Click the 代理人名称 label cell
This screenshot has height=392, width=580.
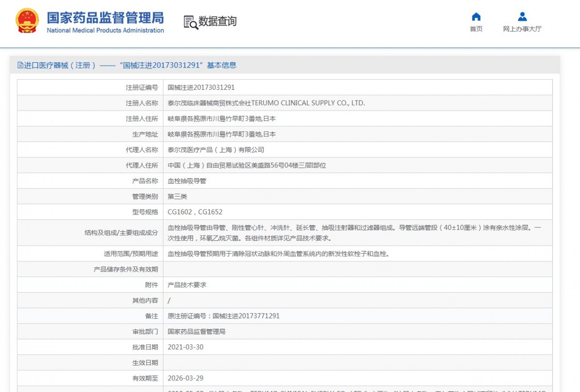[x=90, y=150]
